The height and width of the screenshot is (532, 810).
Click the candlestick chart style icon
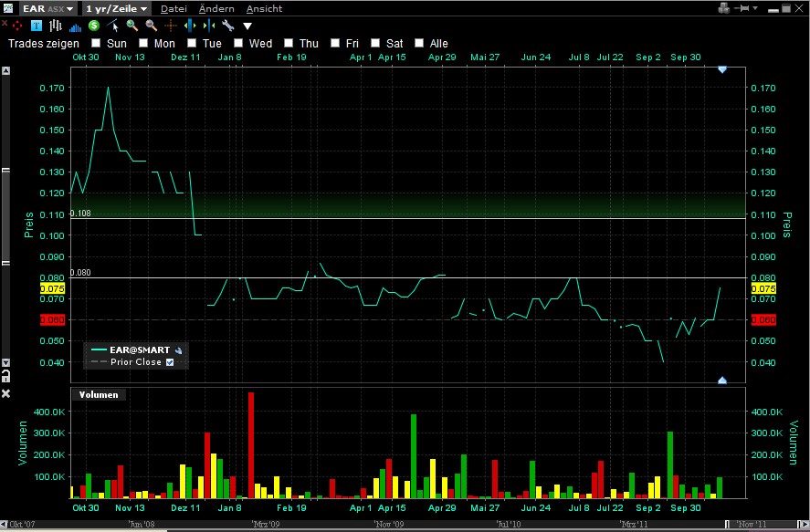click(54, 26)
